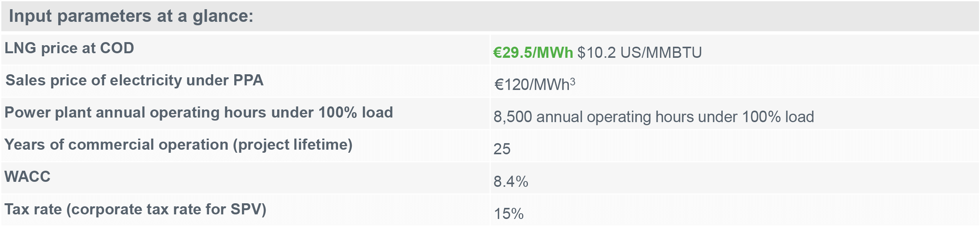Click the 8.4% WACC value
The width and height of the screenshot is (980, 227).
point(511,181)
